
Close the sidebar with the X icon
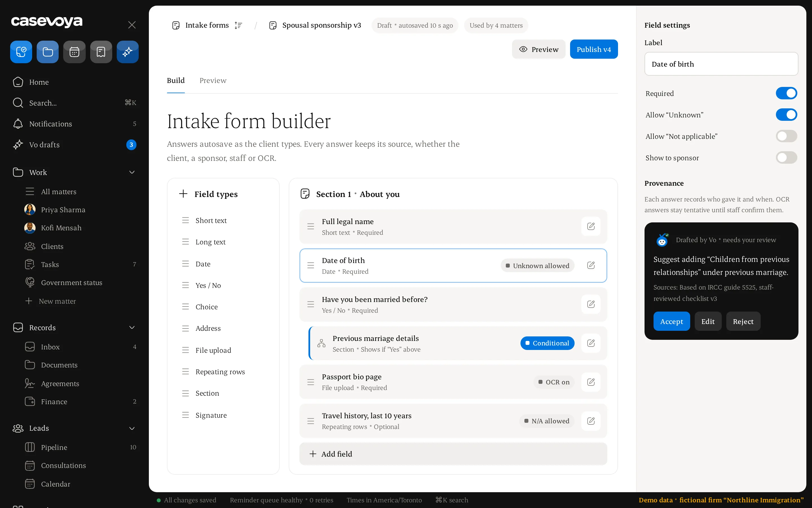132,25
